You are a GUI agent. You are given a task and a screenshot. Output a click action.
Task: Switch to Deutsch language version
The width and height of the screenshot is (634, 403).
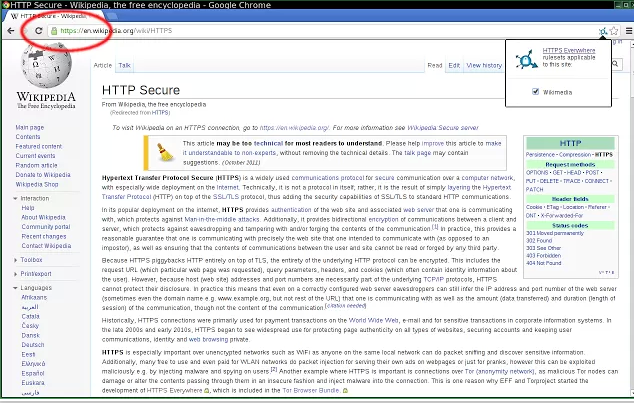point(33,345)
